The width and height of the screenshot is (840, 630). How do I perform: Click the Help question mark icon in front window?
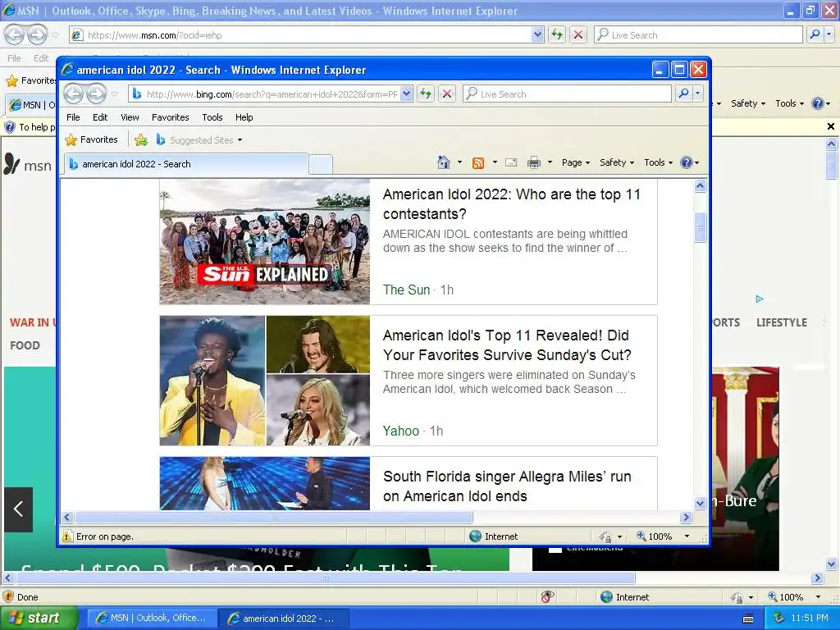[687, 162]
